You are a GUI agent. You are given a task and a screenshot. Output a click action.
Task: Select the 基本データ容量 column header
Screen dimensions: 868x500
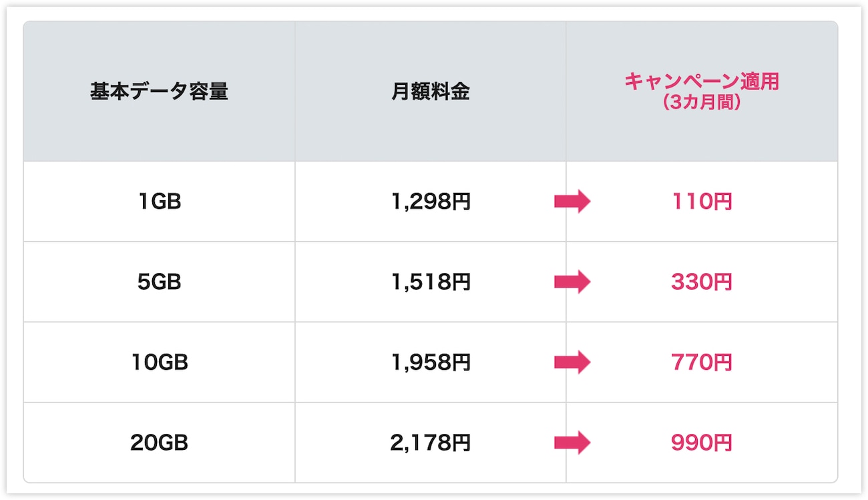coord(159,91)
